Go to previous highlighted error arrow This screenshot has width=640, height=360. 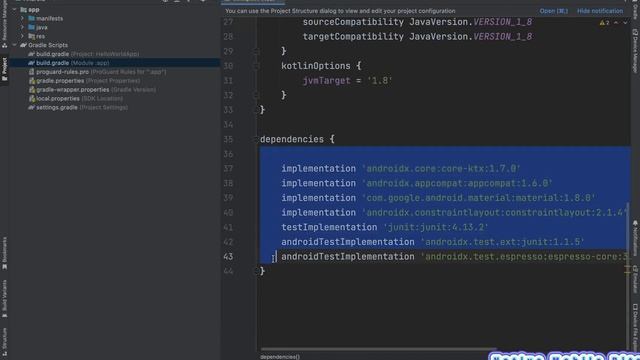tap(616, 23)
